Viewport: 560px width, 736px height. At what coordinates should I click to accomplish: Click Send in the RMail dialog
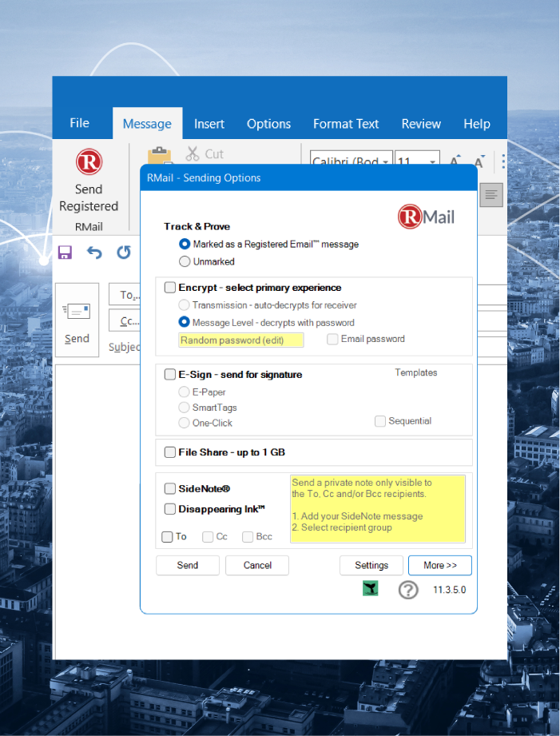coord(188,565)
